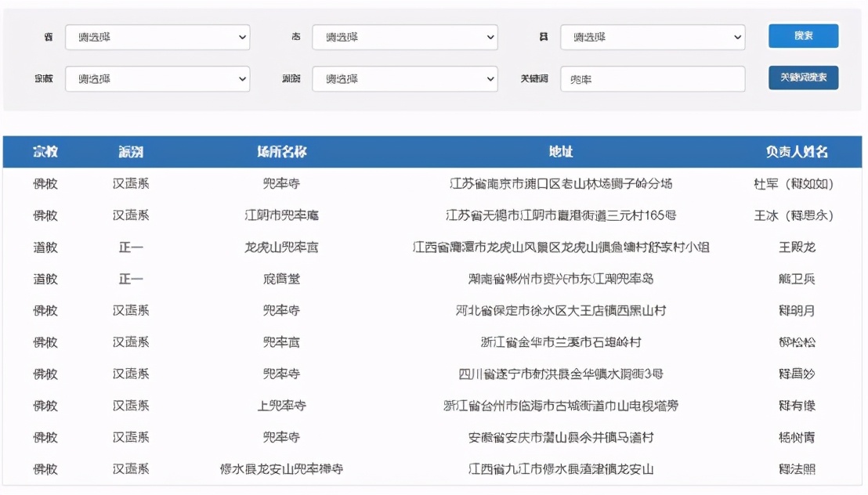
Task: Expand the 宗教 religion selection dropdown
Action: 157,78
